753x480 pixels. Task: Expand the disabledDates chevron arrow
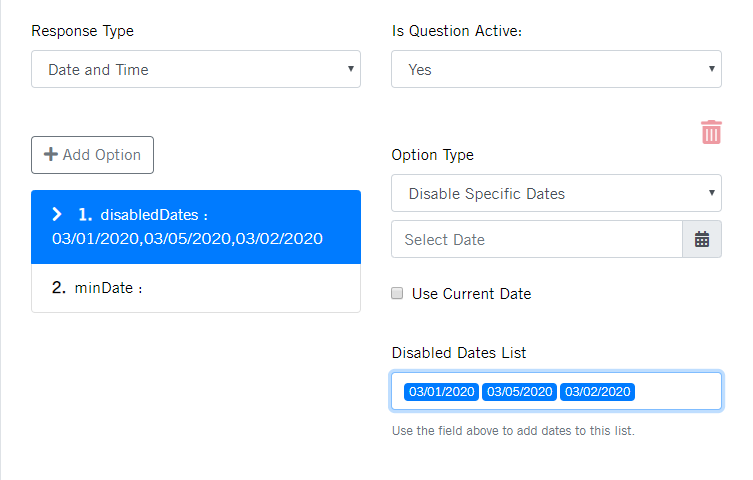pyautogui.click(x=57, y=214)
